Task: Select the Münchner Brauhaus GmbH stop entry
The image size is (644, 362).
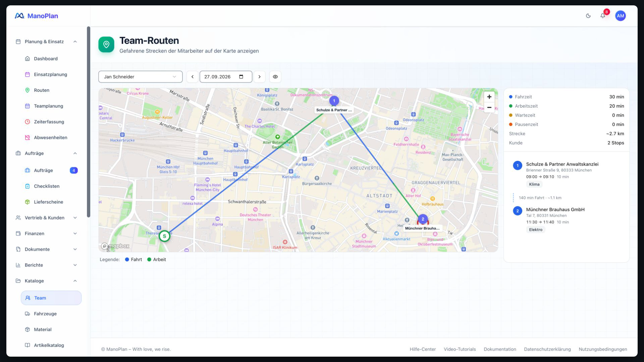Action: [x=566, y=219]
